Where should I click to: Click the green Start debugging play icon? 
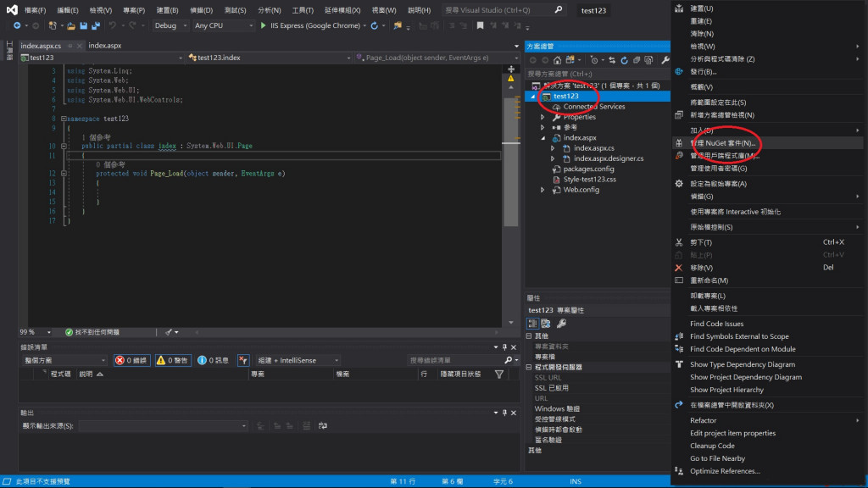tap(264, 25)
